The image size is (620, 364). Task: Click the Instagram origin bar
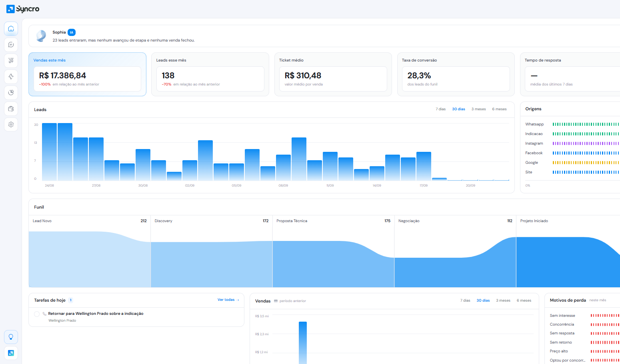coord(586,143)
